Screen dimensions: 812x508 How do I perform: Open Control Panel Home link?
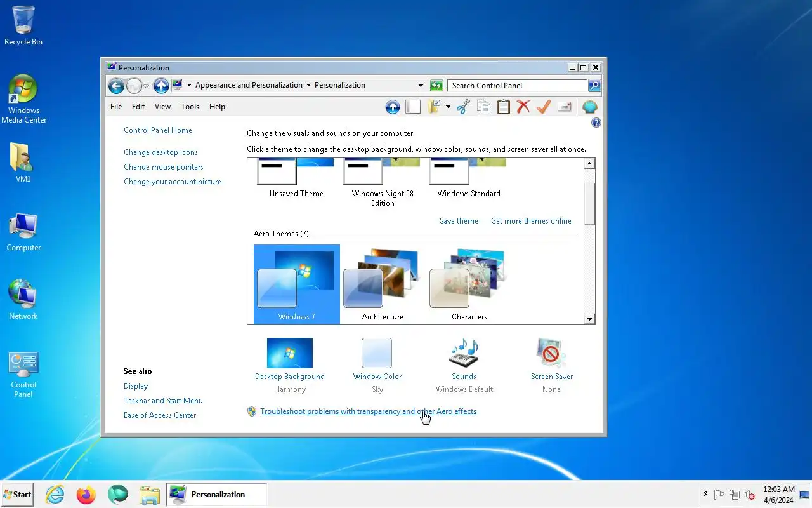click(158, 130)
